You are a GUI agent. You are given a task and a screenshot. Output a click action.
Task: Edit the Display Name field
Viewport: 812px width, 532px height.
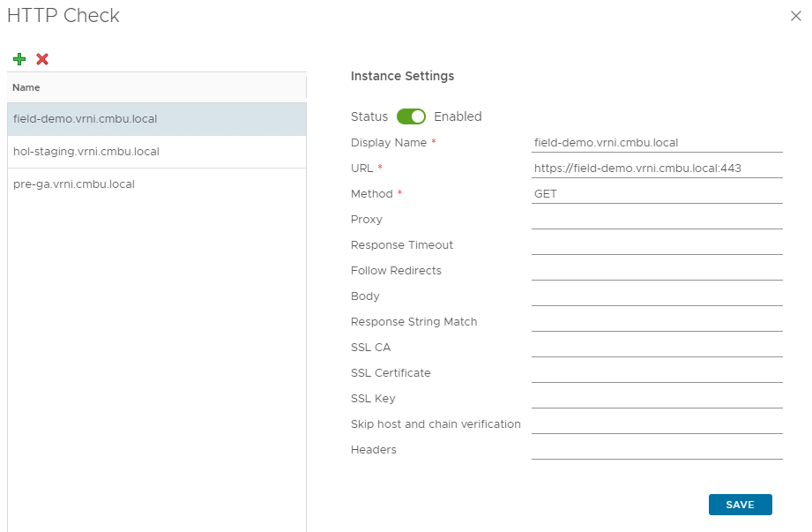click(657, 142)
